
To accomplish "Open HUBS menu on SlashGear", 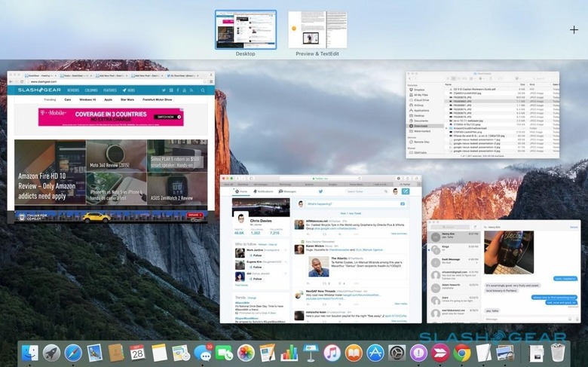I will tap(129, 90).
